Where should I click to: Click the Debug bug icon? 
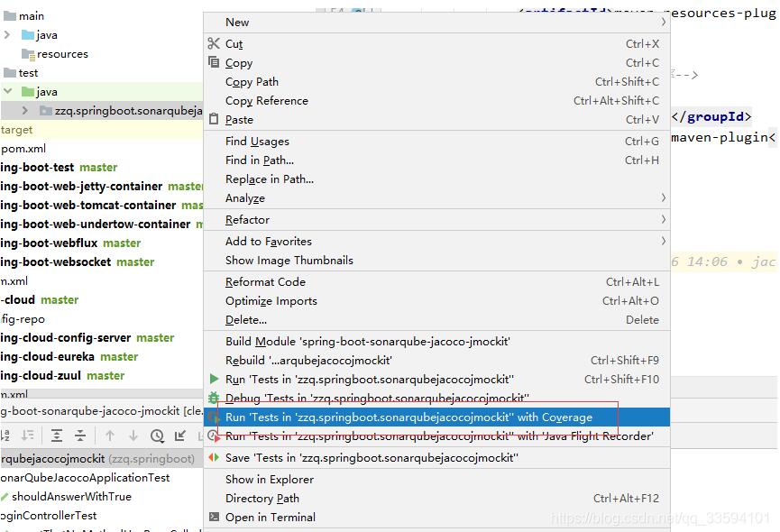pyautogui.click(x=214, y=398)
